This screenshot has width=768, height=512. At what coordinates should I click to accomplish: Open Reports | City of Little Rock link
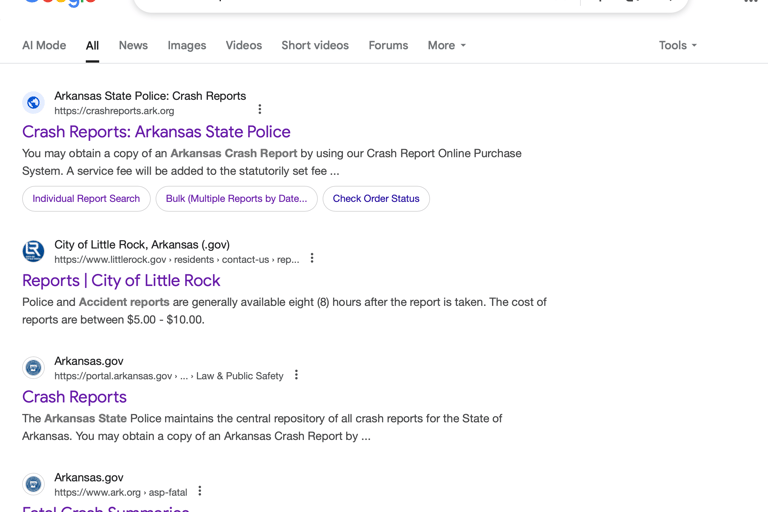(x=121, y=281)
